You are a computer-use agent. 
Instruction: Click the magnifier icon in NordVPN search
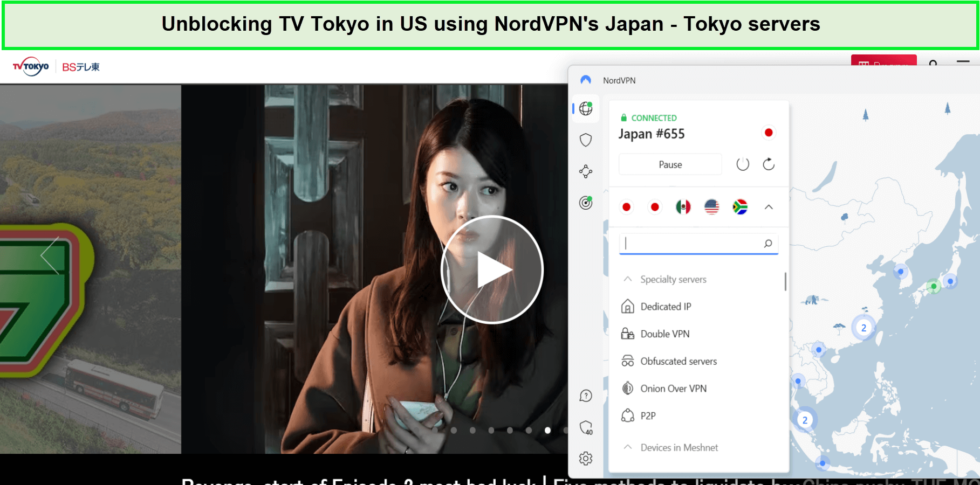click(768, 244)
